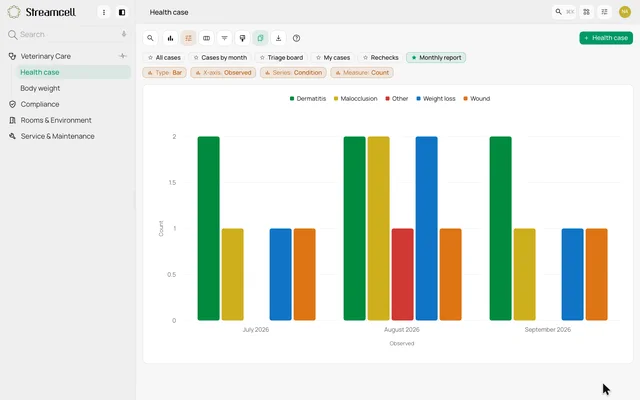640x400 pixels.
Task: Toggle the green copy view icon
Action: click(260, 38)
